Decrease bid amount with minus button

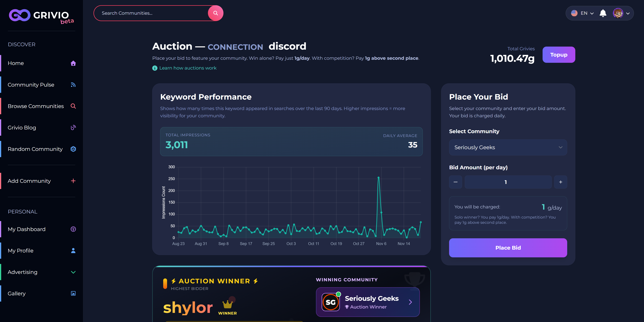point(455,182)
